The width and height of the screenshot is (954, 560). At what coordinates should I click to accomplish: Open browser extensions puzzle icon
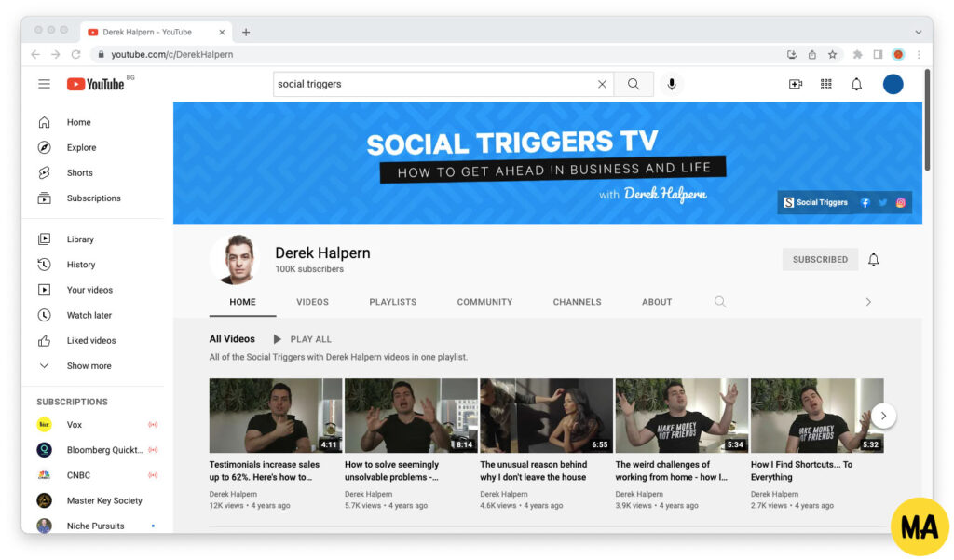[x=857, y=54]
